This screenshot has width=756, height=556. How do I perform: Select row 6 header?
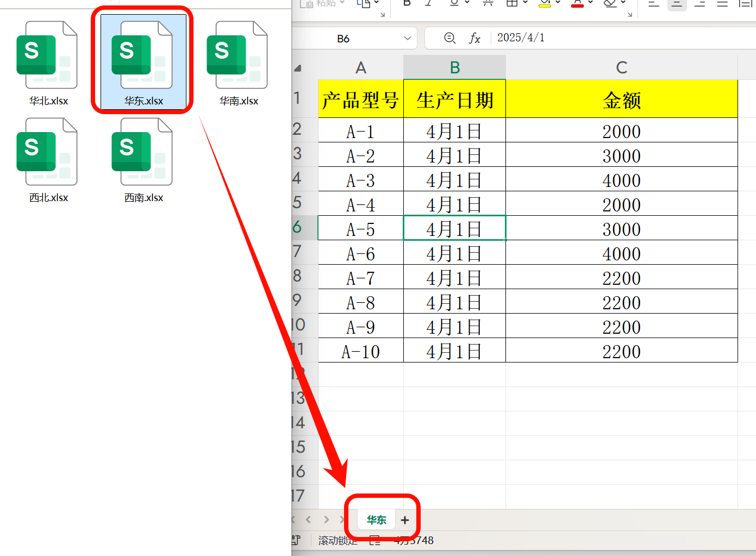click(x=304, y=228)
